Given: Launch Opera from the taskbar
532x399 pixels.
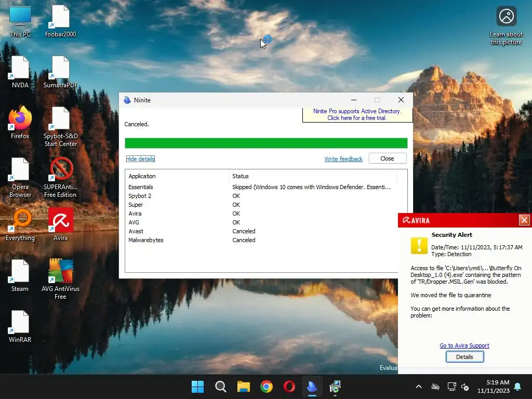Looking at the screenshot, I should 289,387.
